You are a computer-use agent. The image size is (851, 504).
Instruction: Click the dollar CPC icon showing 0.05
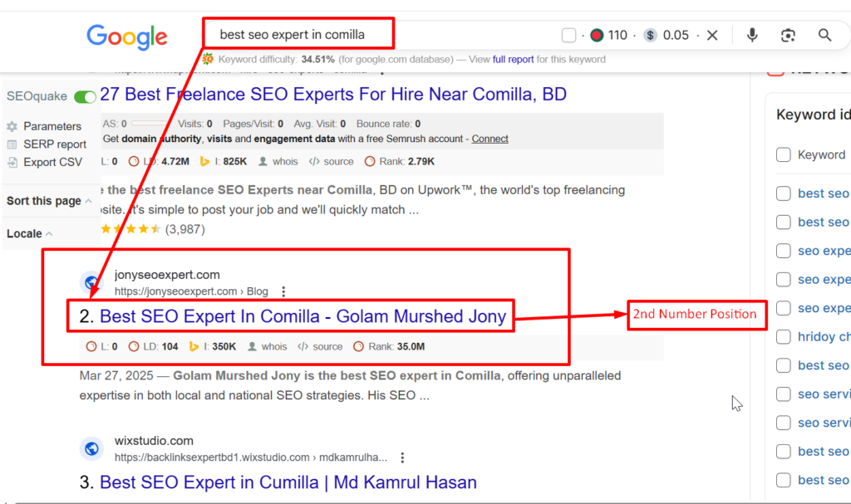tap(650, 35)
